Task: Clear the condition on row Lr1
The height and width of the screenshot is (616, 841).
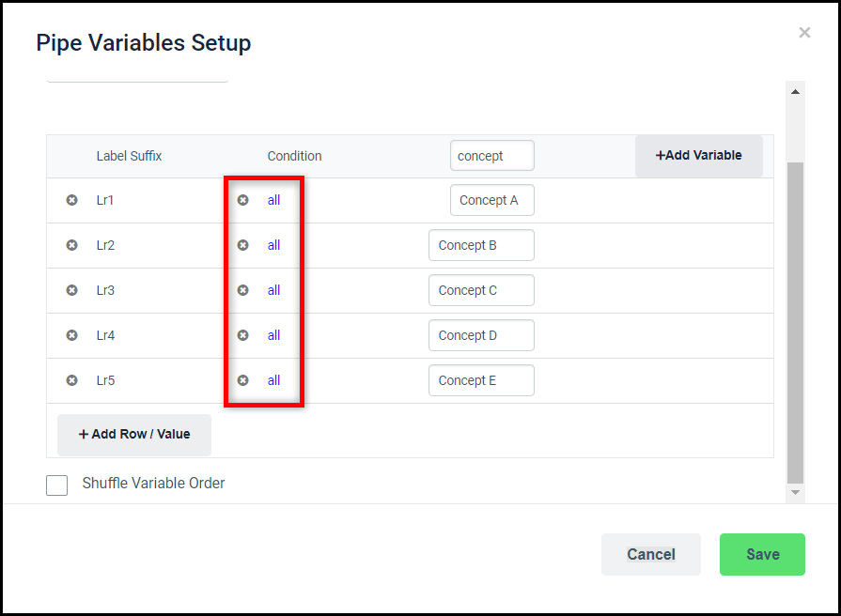Action: click(x=243, y=200)
